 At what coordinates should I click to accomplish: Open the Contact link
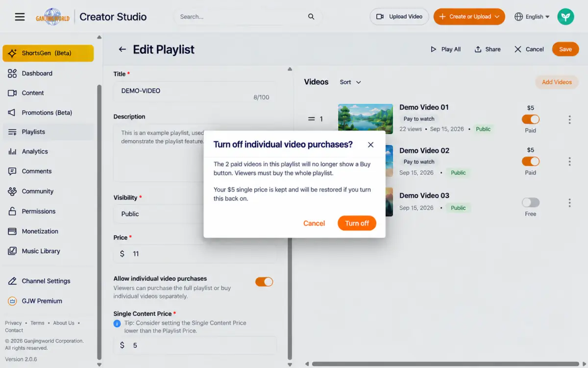click(x=14, y=330)
